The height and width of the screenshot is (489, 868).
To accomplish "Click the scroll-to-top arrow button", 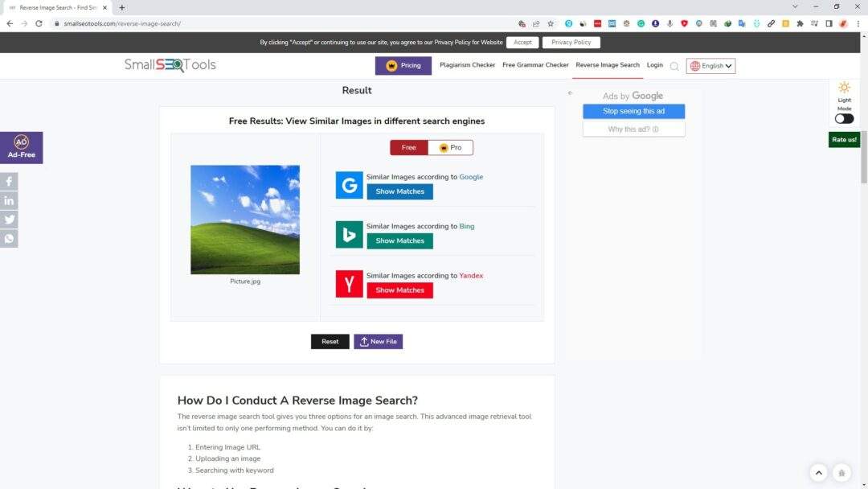I will pyautogui.click(x=819, y=472).
